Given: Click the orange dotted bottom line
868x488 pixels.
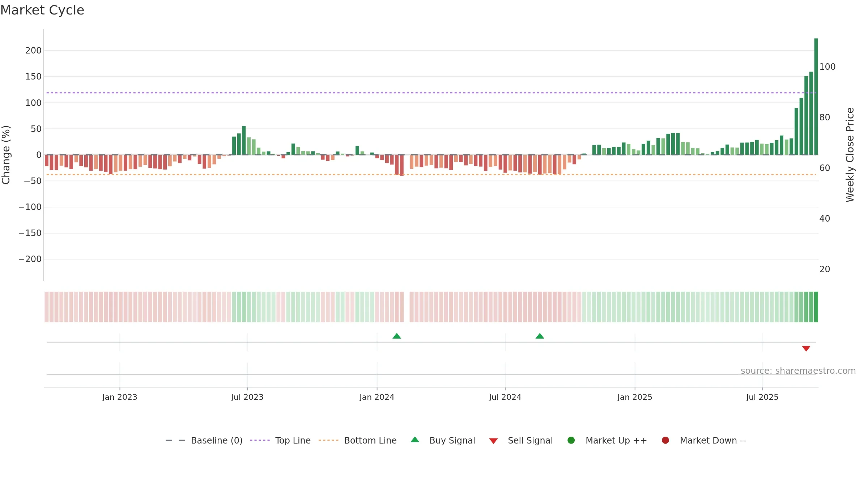Looking at the screenshot, I should point(431,175).
